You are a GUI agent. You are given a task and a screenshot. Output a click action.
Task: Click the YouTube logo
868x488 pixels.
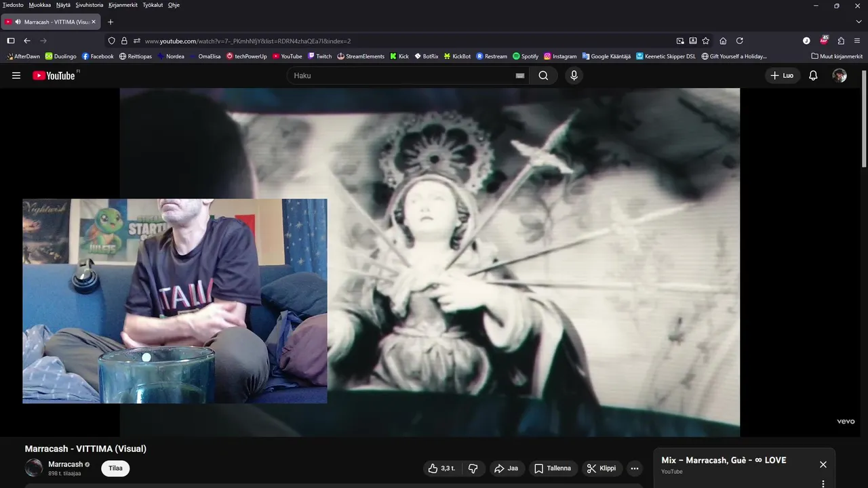click(54, 75)
